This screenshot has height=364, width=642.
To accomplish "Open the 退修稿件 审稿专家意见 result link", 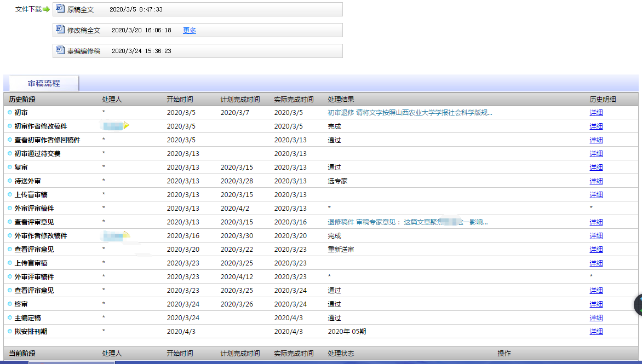I will 408,222.
